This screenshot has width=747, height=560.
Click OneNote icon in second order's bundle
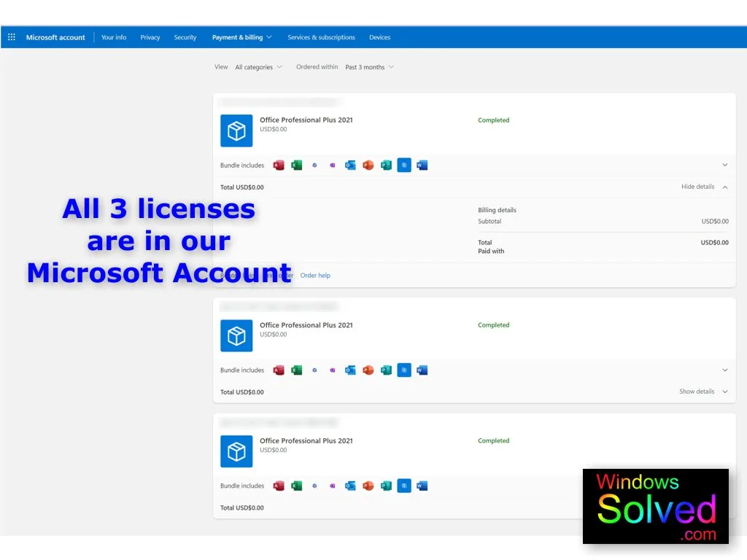(333, 370)
